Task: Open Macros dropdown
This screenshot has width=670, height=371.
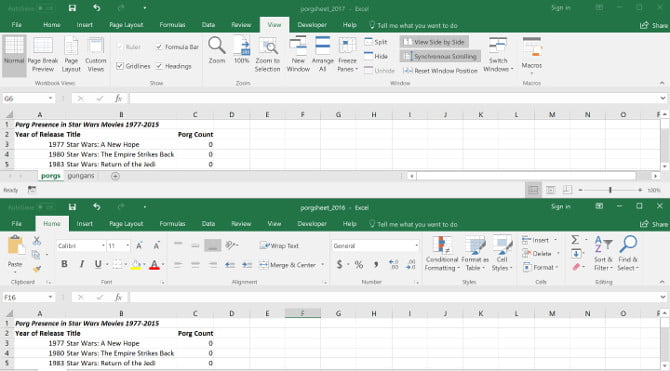Action: 532,56
